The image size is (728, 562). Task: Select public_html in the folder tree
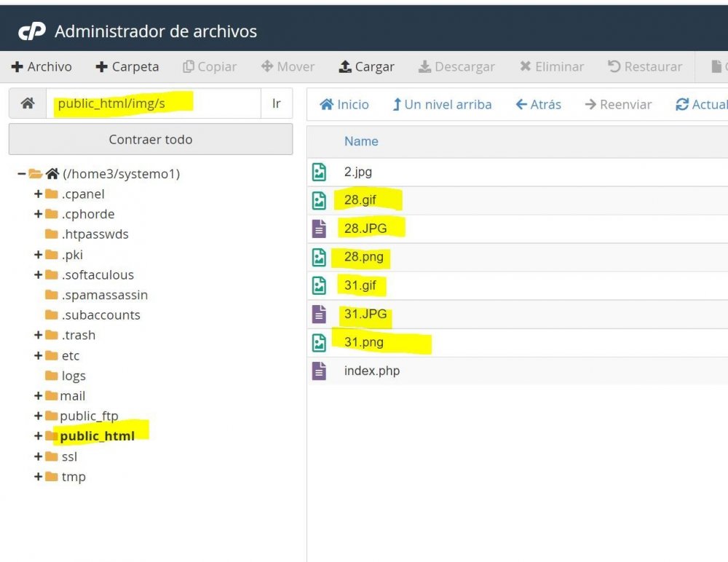[x=97, y=435]
